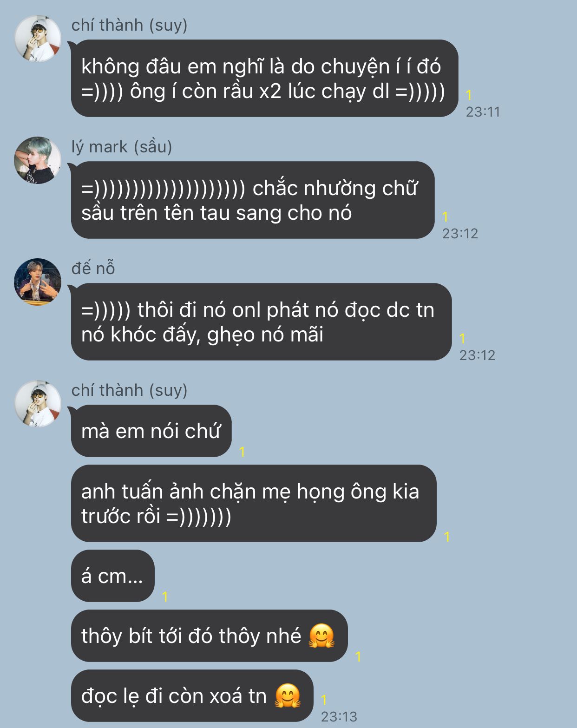577x728 pixels.
Task: Tap the hugging emoji in 'thôy nhé' message
Action: click(x=321, y=636)
